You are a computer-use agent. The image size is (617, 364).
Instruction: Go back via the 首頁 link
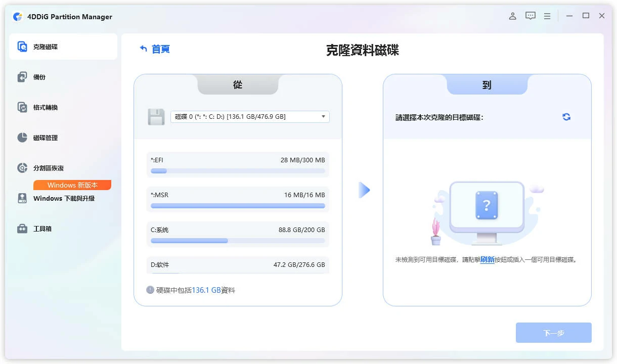tap(161, 49)
